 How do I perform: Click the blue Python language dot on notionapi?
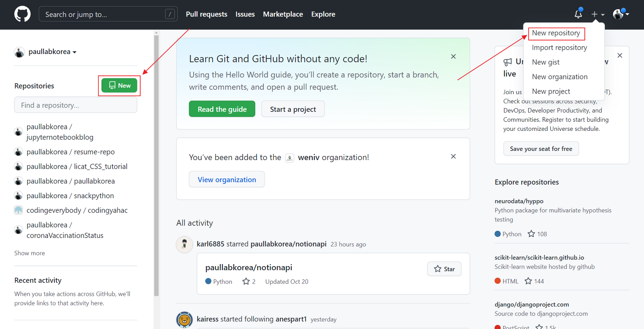(208, 282)
